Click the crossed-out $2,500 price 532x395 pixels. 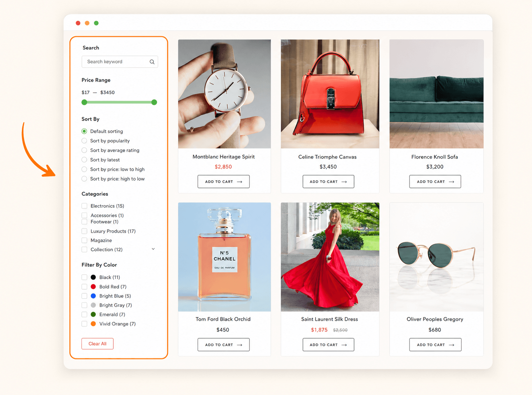click(340, 330)
